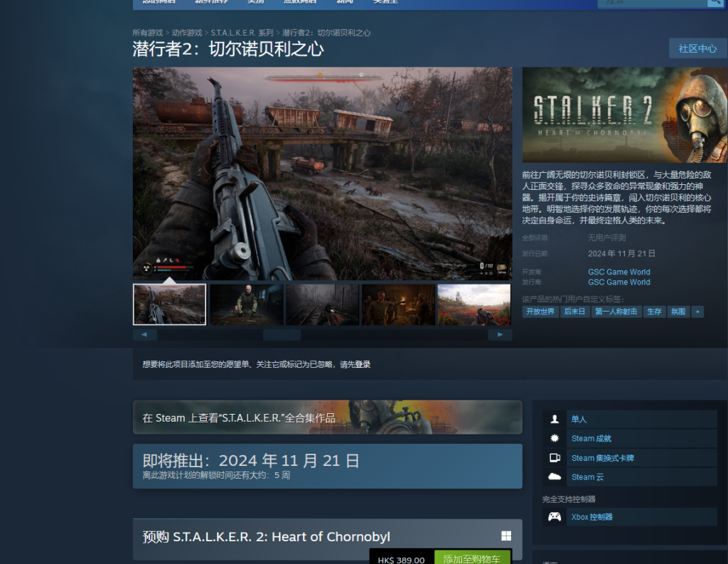Click the thumbnail strip scrollbar handle
The height and width of the screenshot is (564, 728).
point(282,334)
